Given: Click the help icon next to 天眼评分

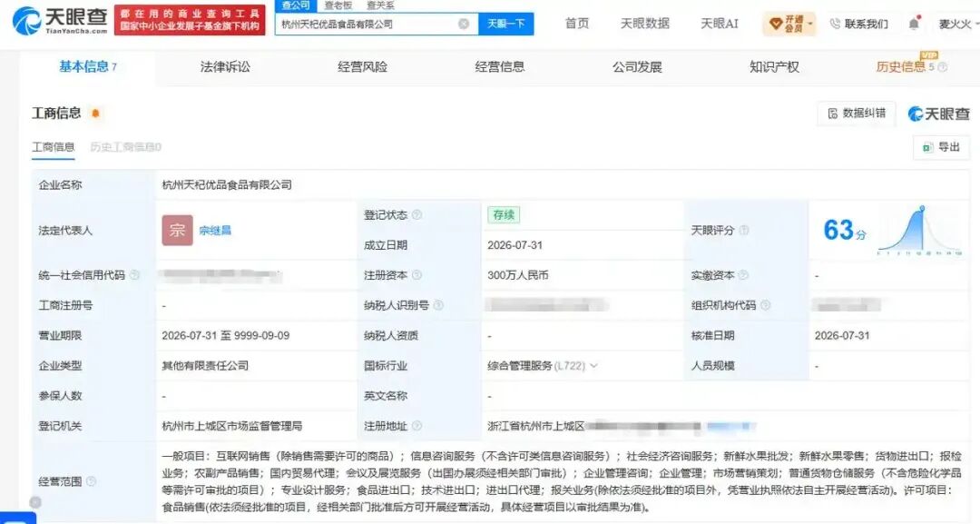Looking at the screenshot, I should pyautogui.click(x=744, y=230).
